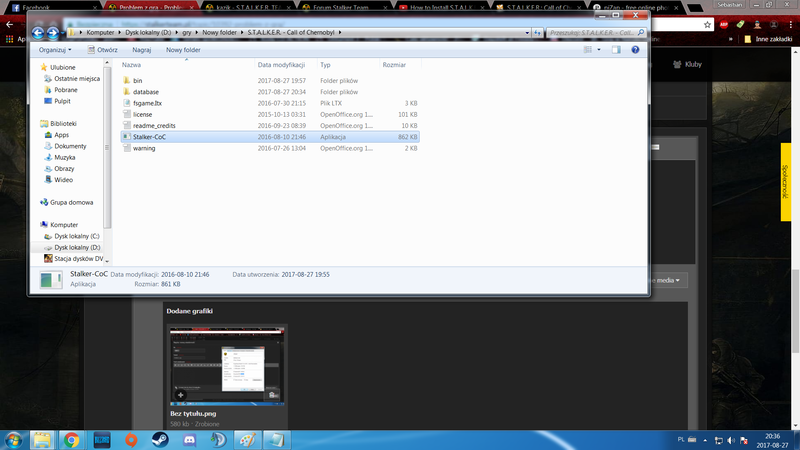This screenshot has width=800, height=450.
Task: Select the fsgame.ltx file
Action: coord(149,102)
